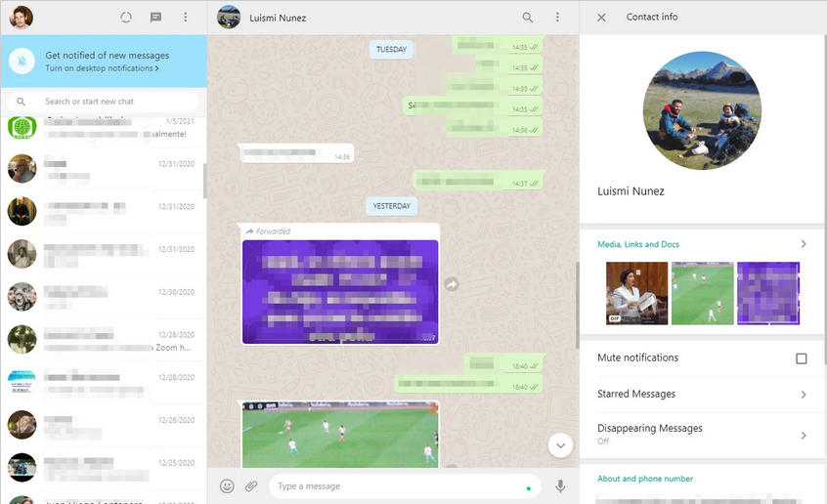The width and height of the screenshot is (827, 504).
Task: Open the chat dated 12/25/2020
Action: tap(103, 468)
